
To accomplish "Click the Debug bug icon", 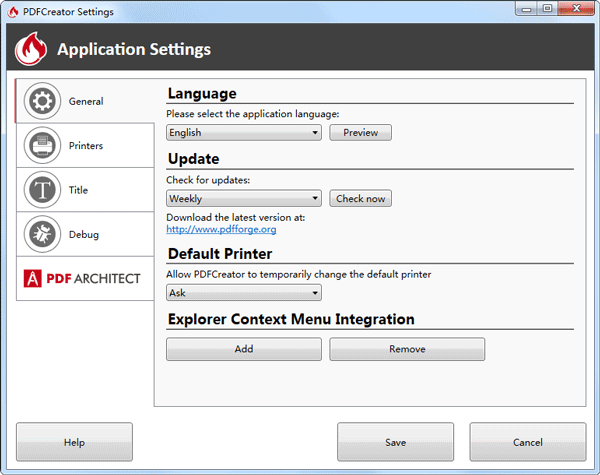I will [42, 234].
